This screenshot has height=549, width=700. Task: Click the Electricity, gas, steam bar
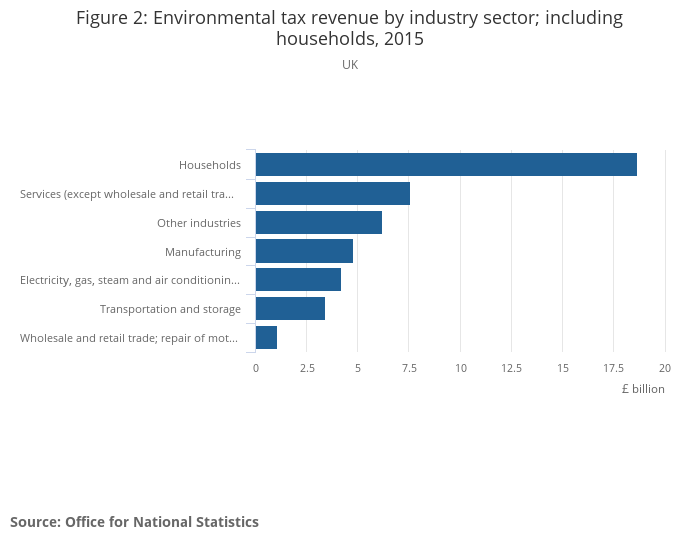[x=298, y=280]
